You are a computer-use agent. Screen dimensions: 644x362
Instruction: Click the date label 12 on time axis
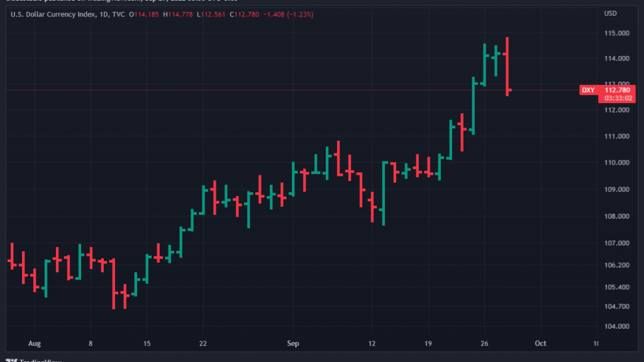372,344
